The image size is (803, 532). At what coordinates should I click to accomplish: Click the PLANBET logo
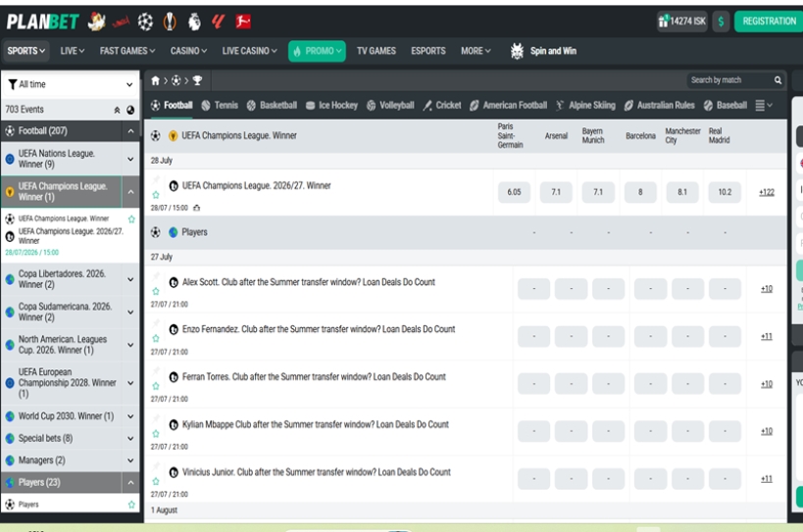click(x=42, y=22)
